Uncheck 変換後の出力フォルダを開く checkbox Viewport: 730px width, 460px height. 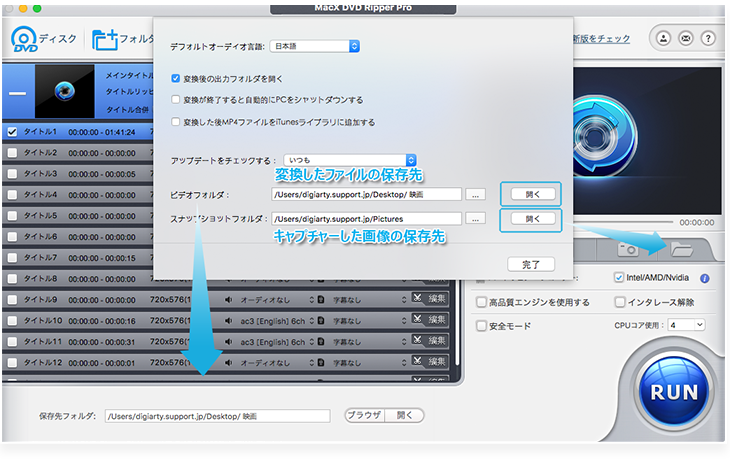(x=176, y=78)
